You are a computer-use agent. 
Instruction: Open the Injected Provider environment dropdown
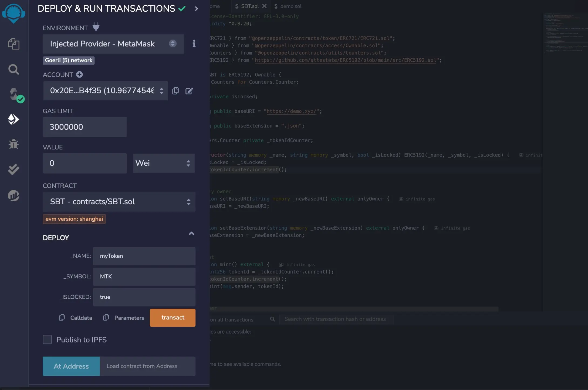pos(113,44)
